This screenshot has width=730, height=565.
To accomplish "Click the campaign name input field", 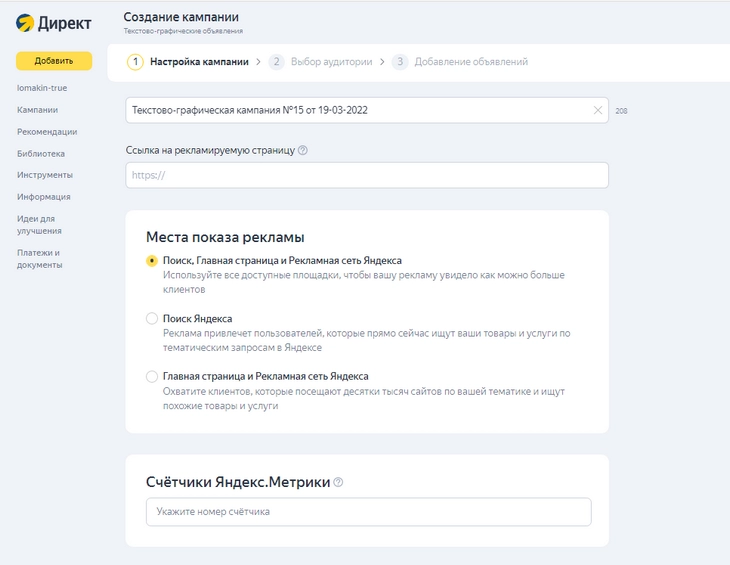I will pos(367,110).
